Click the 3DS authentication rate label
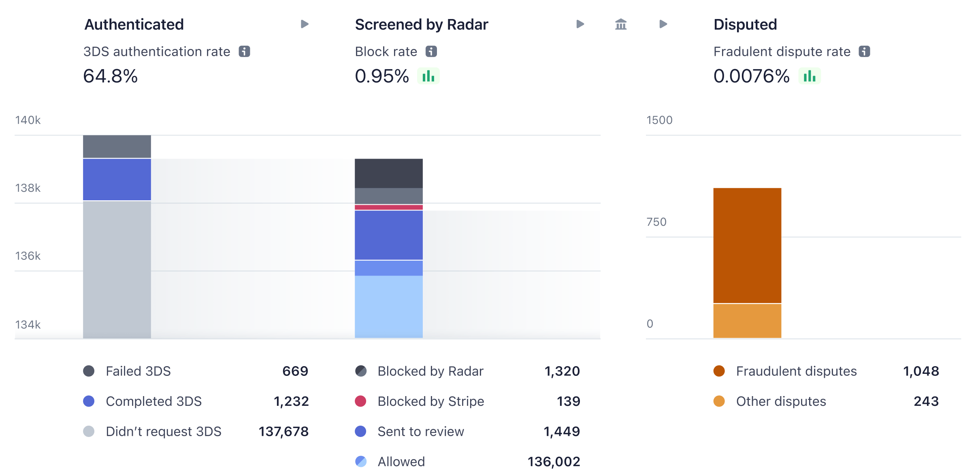The width and height of the screenshot is (980, 475). coord(157,51)
